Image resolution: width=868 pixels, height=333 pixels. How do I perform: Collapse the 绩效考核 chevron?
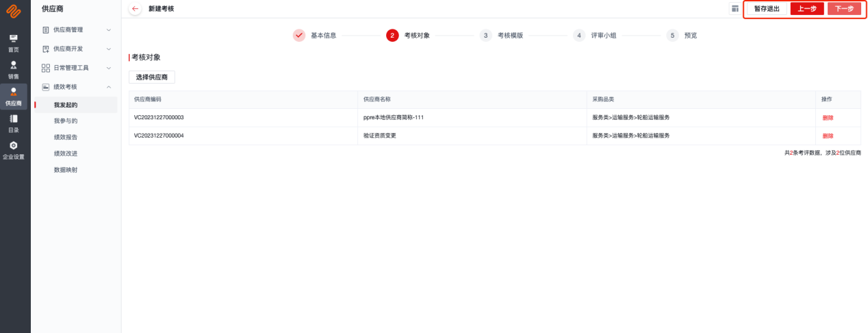tap(109, 87)
